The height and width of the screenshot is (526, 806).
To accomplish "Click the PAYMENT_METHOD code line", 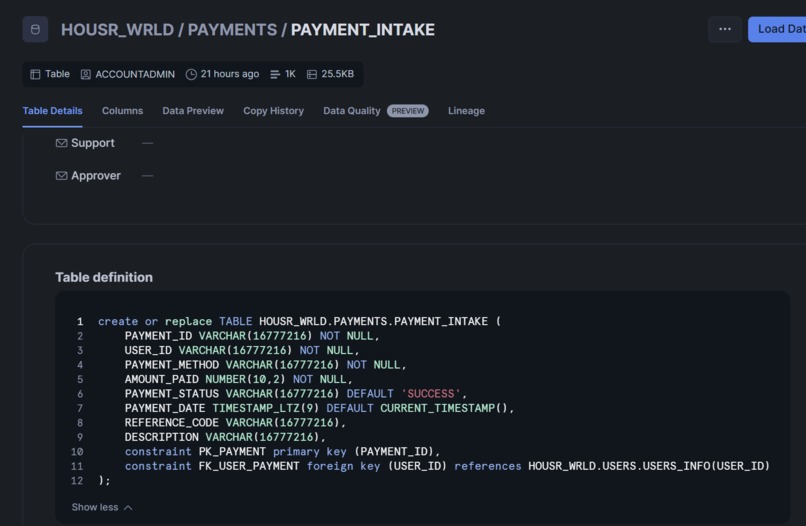I will [x=265, y=365].
